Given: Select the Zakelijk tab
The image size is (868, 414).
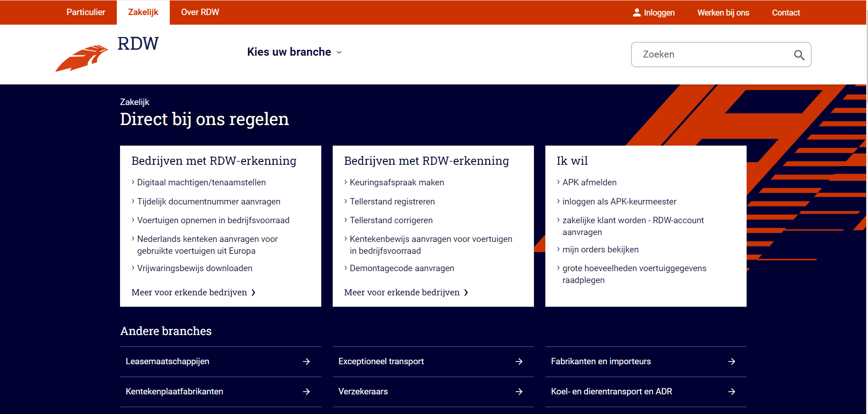Looking at the screenshot, I should 143,12.
